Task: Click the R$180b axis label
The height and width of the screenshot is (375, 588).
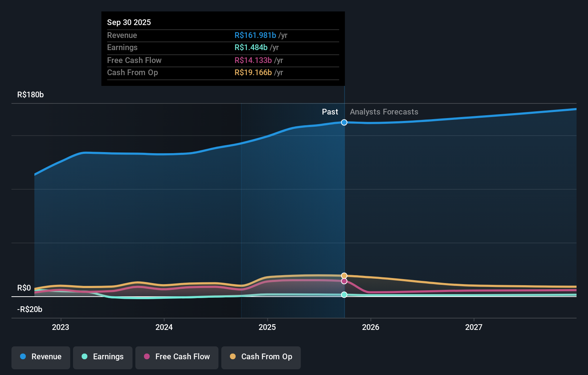Action: [x=30, y=95]
